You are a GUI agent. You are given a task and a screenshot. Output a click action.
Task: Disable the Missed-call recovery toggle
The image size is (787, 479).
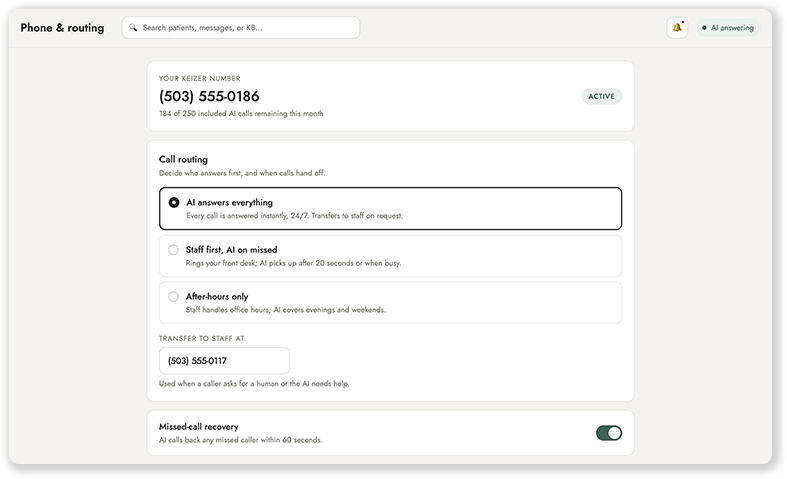[608, 433]
